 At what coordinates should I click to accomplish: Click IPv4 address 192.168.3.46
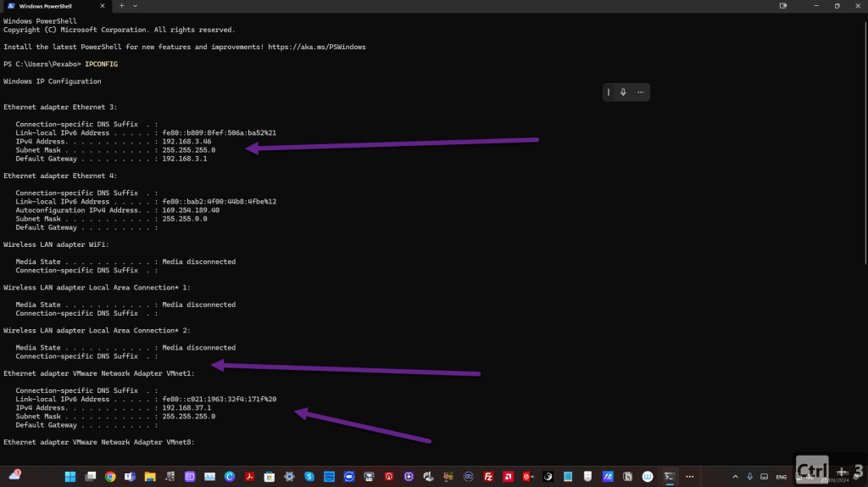[x=186, y=142]
